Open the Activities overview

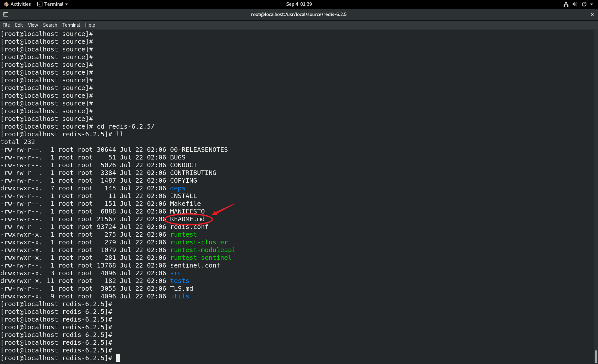(x=17, y=4)
